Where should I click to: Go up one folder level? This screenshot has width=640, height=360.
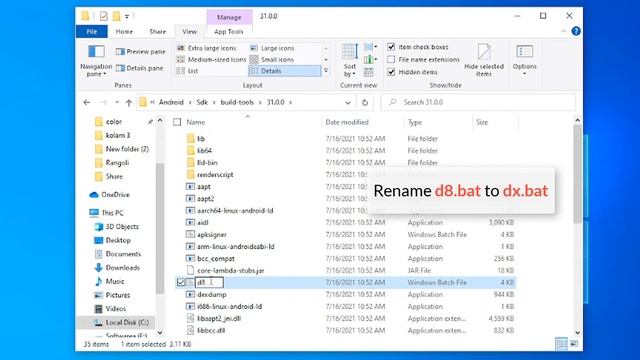click(x=129, y=102)
